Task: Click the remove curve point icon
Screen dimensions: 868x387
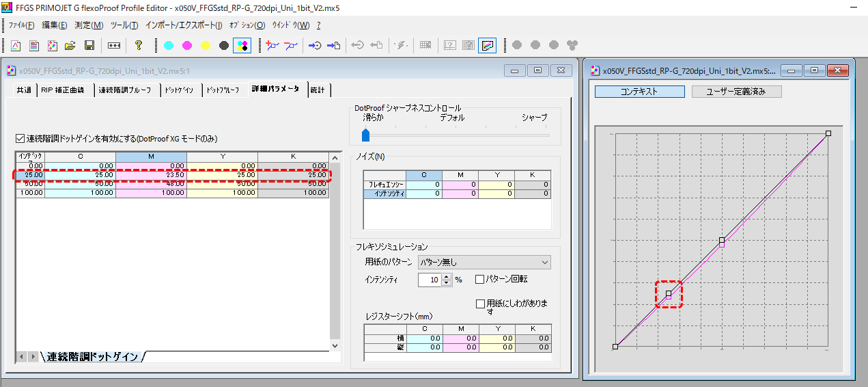Action: click(x=291, y=45)
